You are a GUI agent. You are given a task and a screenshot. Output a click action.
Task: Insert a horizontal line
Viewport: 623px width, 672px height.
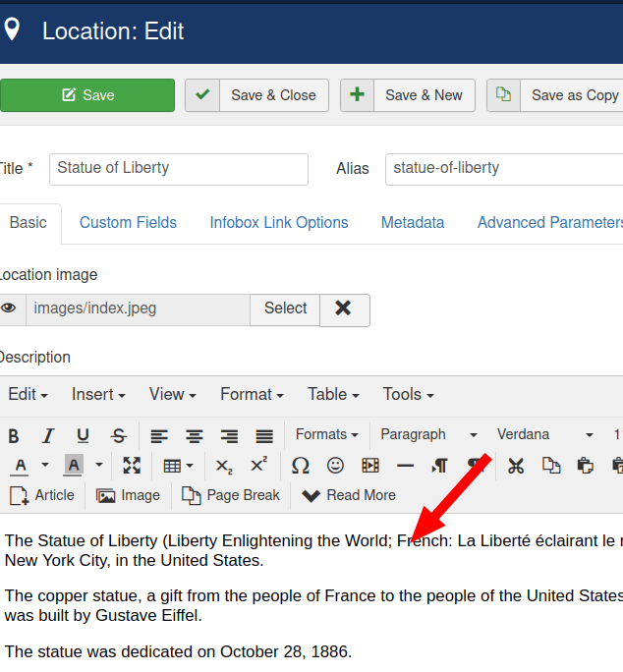405,466
